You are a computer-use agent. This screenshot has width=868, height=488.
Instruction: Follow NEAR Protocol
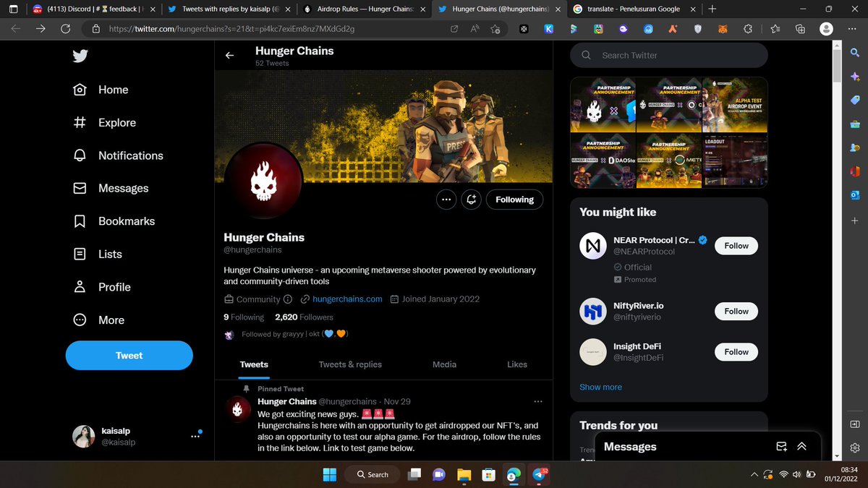(736, 246)
